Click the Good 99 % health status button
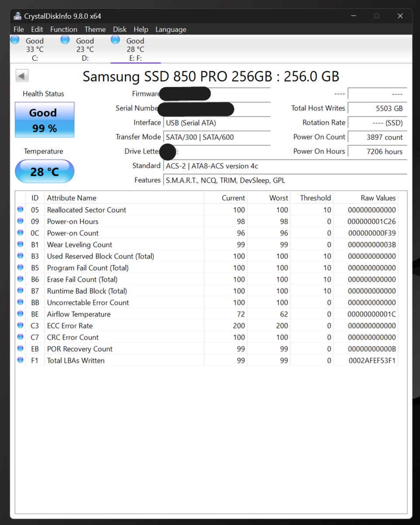The height and width of the screenshot is (525, 420). tap(45, 120)
